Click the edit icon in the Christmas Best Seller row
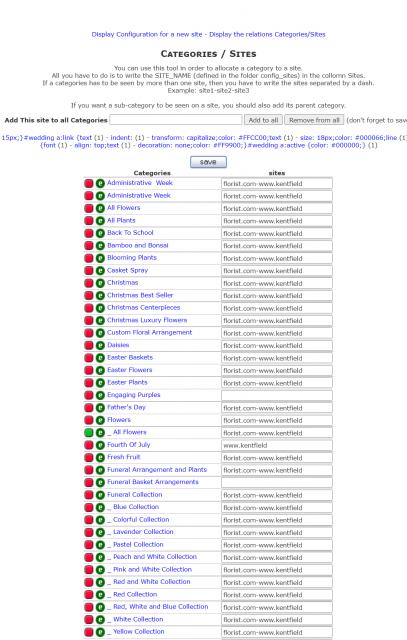This screenshot has height=640, width=407. [100, 296]
